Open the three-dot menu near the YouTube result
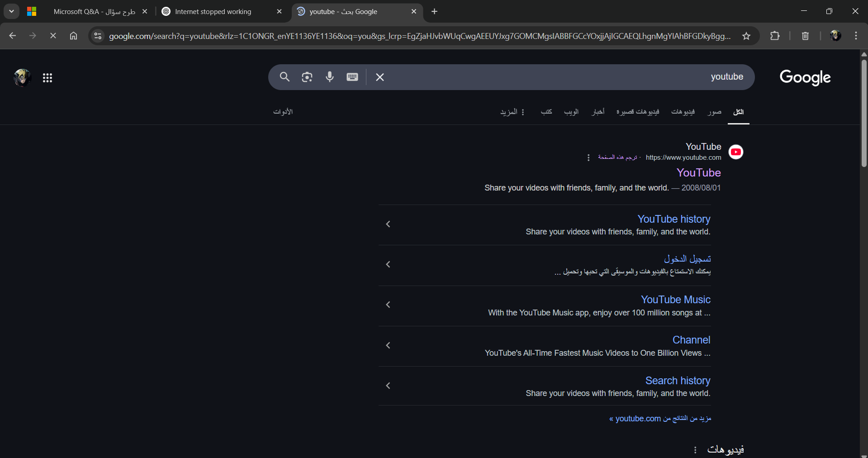This screenshot has height=458, width=868. (x=588, y=157)
